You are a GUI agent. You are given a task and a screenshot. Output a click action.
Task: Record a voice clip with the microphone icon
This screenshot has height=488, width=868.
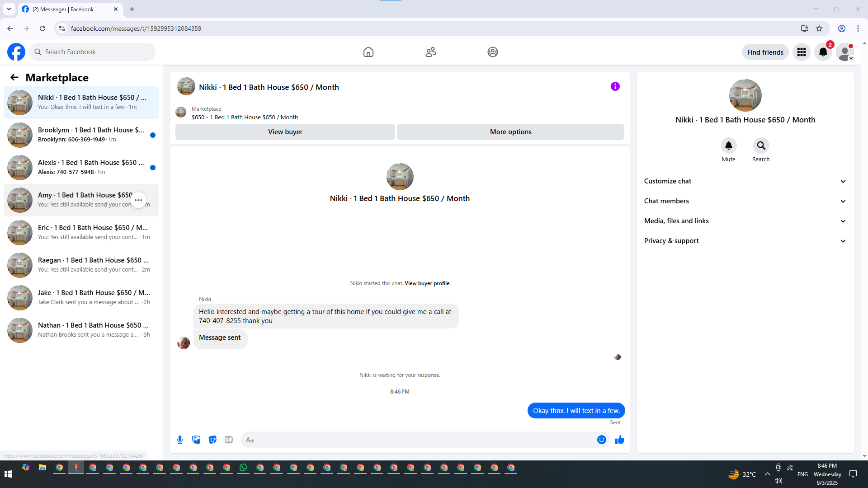click(x=180, y=440)
